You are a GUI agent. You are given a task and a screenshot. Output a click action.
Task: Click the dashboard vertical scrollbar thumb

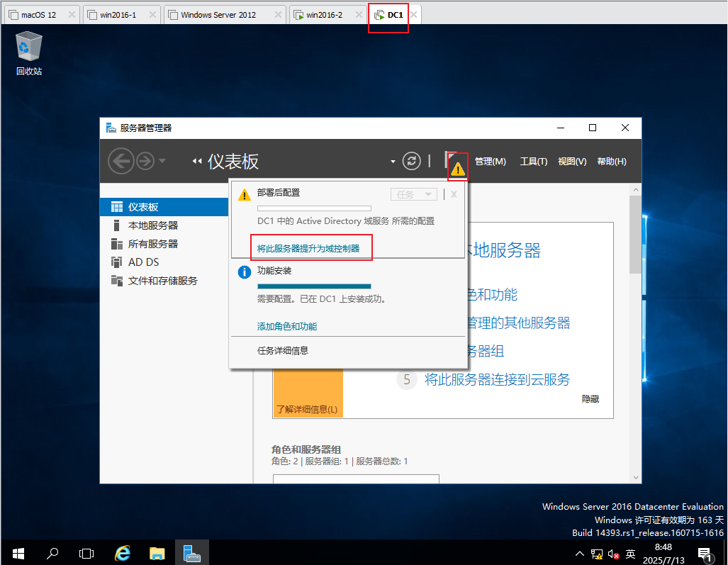pyautogui.click(x=636, y=235)
